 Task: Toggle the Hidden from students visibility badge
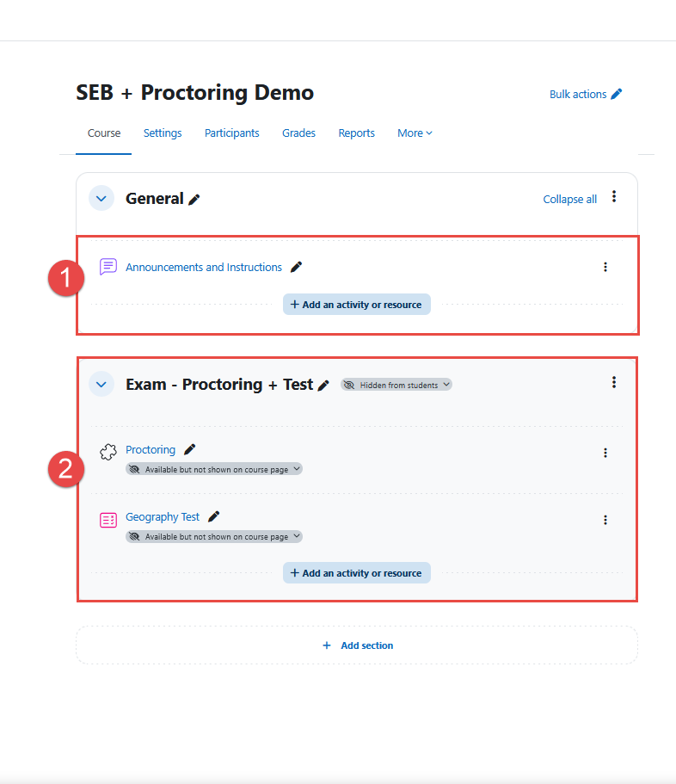(396, 386)
